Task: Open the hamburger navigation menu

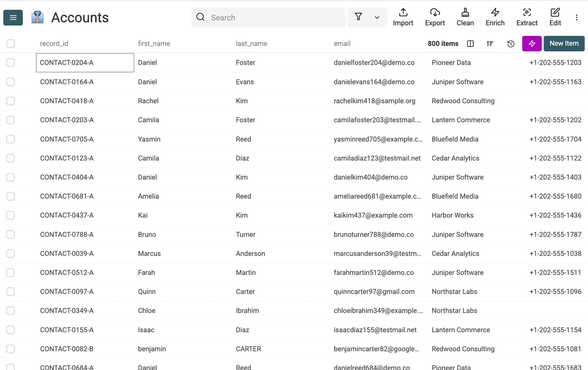Action: tap(13, 18)
